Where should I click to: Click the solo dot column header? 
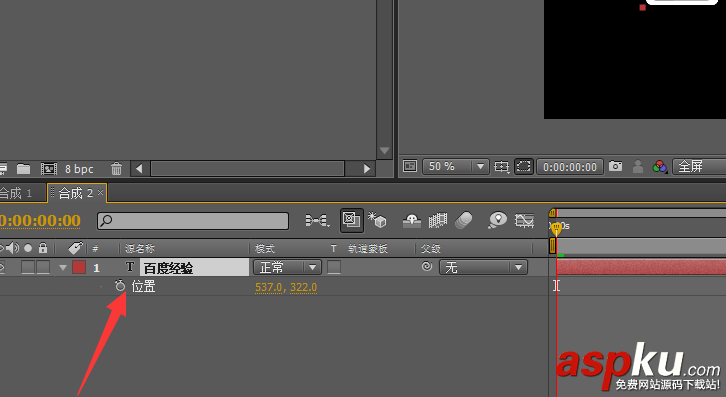coord(28,248)
